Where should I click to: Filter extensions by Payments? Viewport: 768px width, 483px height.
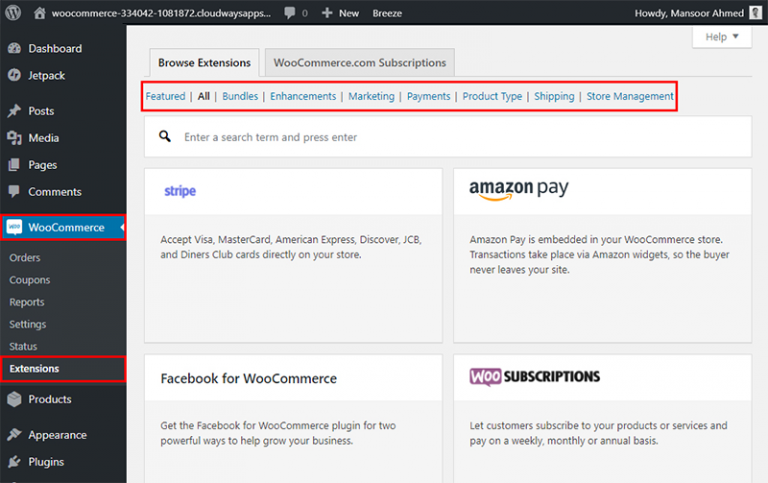coord(429,96)
